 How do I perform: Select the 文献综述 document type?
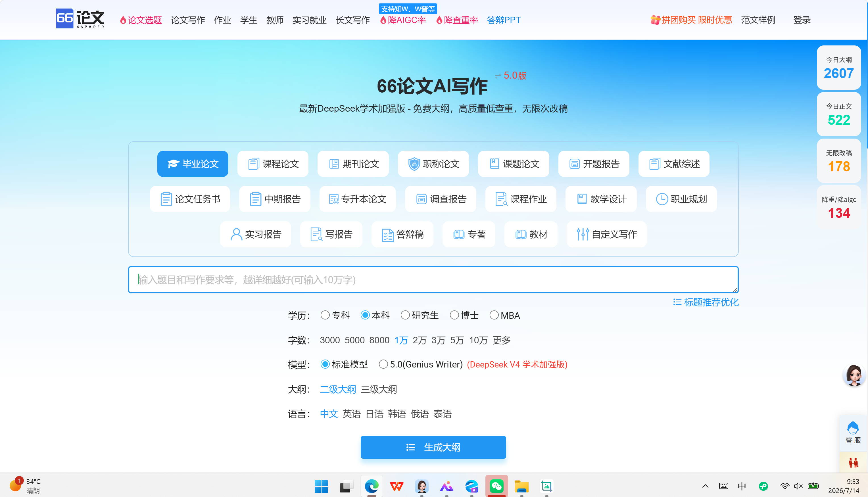pos(674,164)
